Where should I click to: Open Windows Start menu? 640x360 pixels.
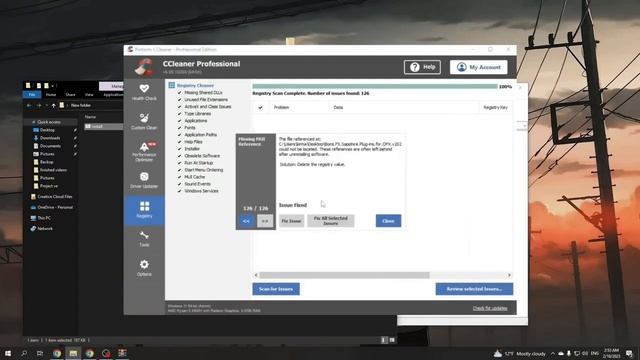[8, 353]
